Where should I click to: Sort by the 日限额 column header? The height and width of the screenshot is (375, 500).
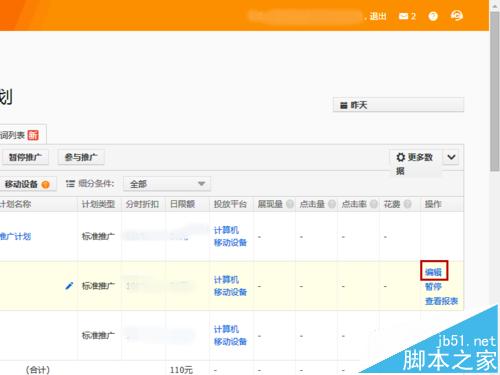pos(182,204)
